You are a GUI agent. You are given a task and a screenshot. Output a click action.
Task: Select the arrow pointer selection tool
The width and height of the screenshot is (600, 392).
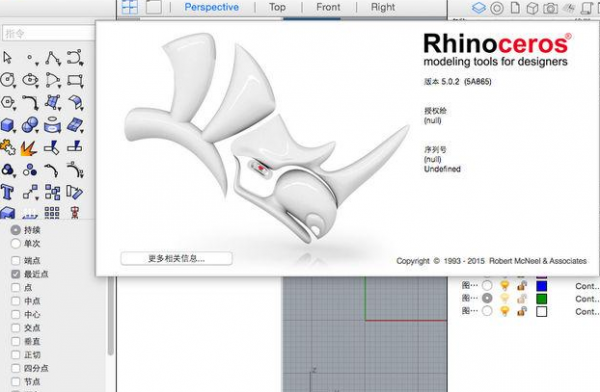[x=8, y=58]
